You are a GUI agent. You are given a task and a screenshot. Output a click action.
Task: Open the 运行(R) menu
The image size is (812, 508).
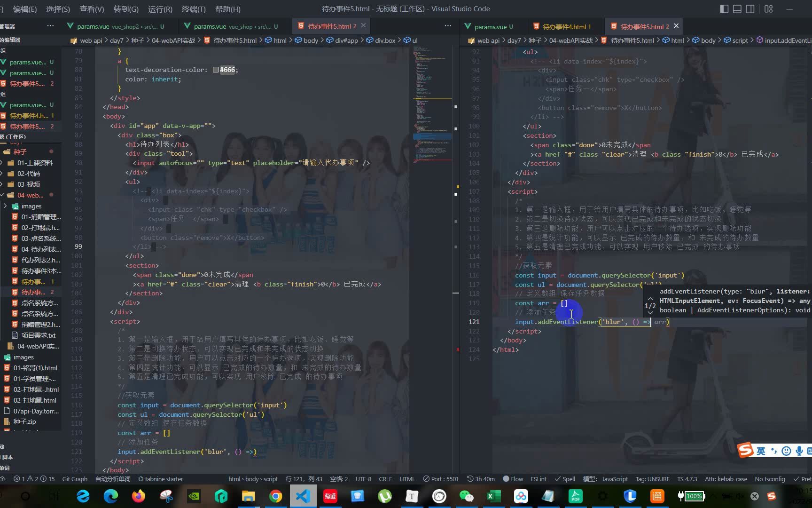(160, 9)
